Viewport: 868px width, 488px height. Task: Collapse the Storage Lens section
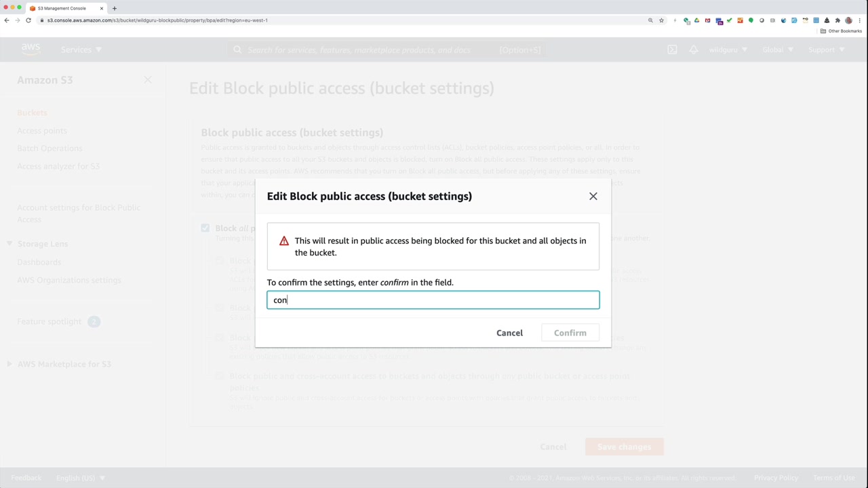(x=9, y=244)
